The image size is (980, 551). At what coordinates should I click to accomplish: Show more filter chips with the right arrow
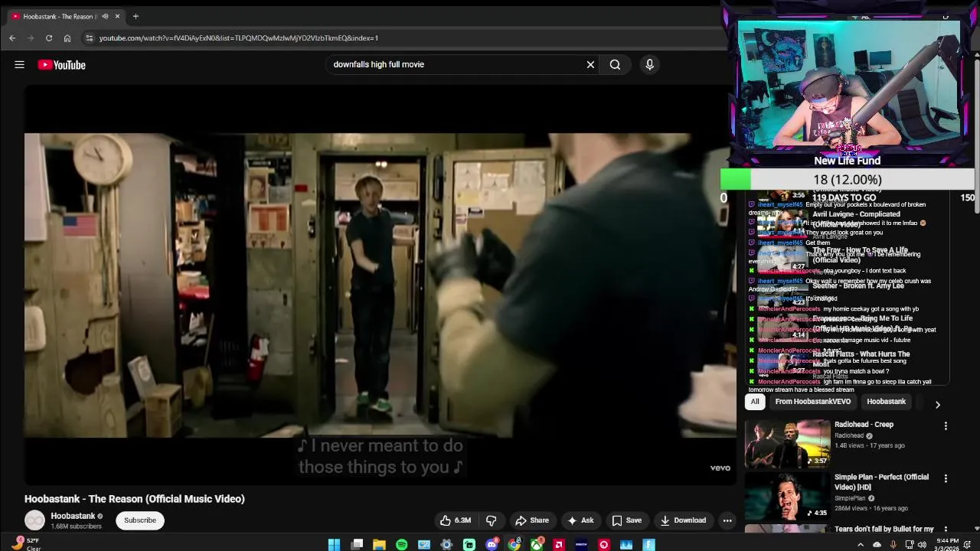click(x=937, y=405)
